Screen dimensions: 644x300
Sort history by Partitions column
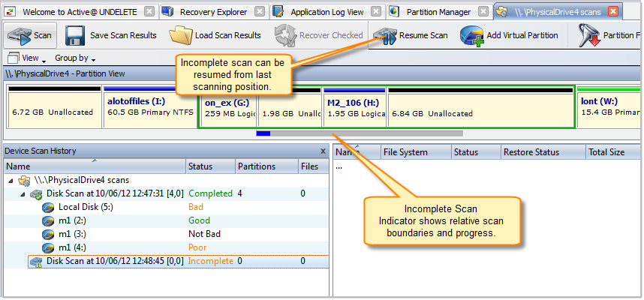tap(266, 166)
